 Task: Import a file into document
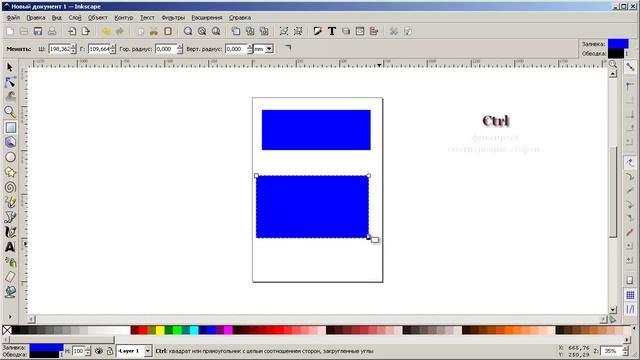pyautogui.click(x=72, y=31)
